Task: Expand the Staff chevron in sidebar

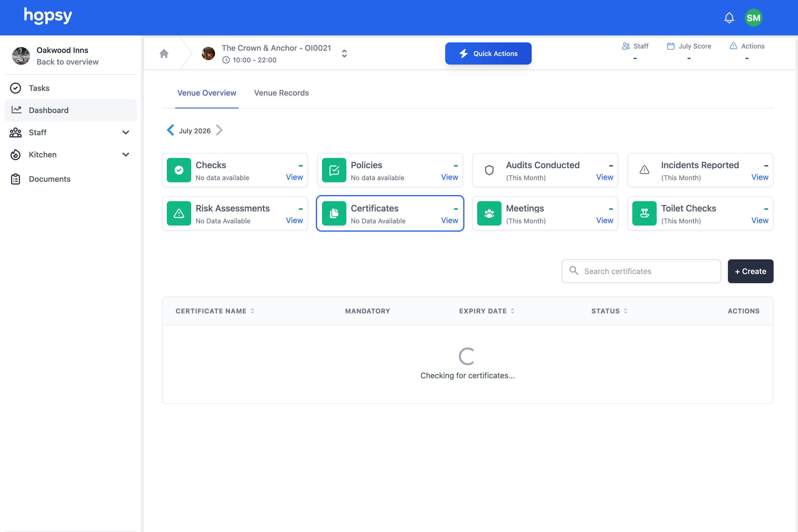Action: point(126,132)
